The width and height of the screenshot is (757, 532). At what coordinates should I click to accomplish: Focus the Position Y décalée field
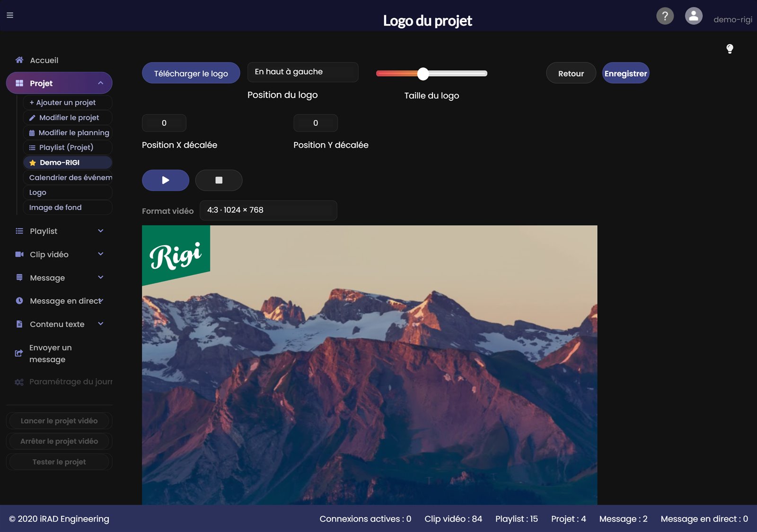[316, 123]
